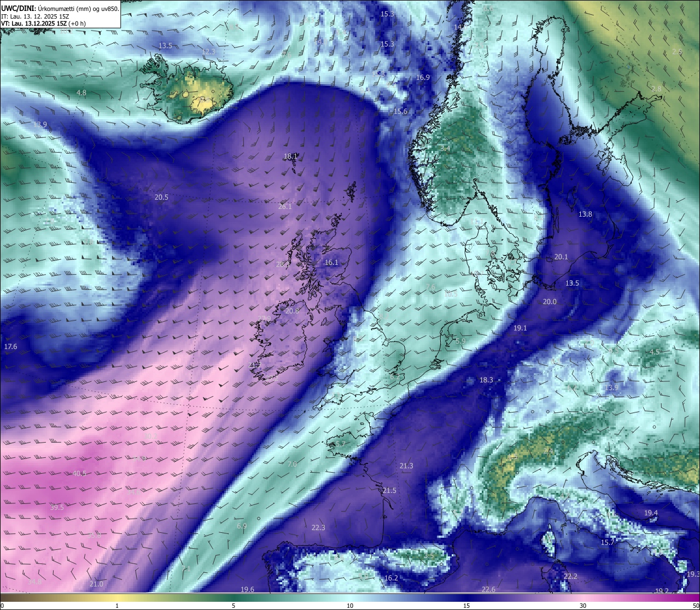
Task: Click the 19.4 value label
Action: [x=651, y=513]
